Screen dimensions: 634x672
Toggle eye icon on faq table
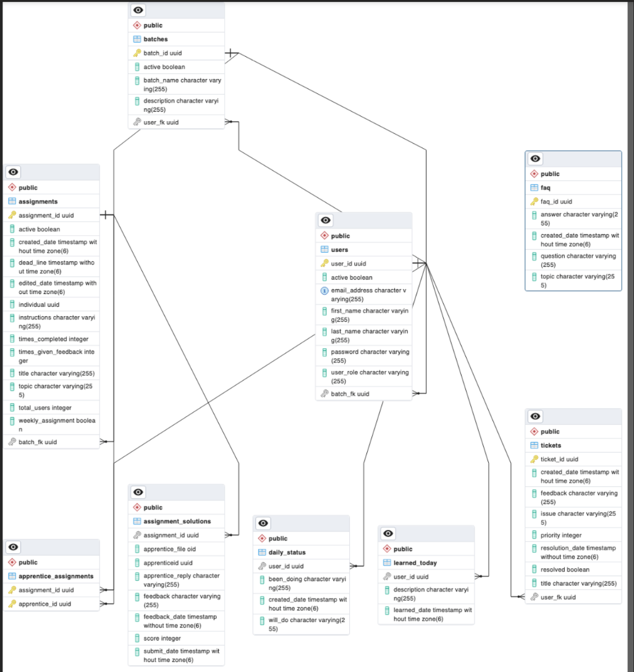(535, 159)
